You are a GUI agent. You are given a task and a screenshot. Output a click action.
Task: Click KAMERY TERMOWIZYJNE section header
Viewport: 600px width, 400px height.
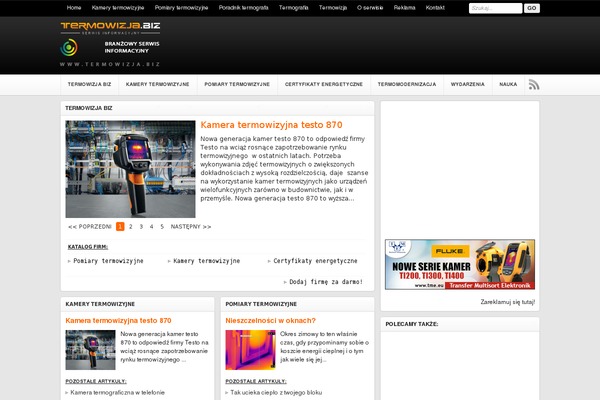pos(100,304)
